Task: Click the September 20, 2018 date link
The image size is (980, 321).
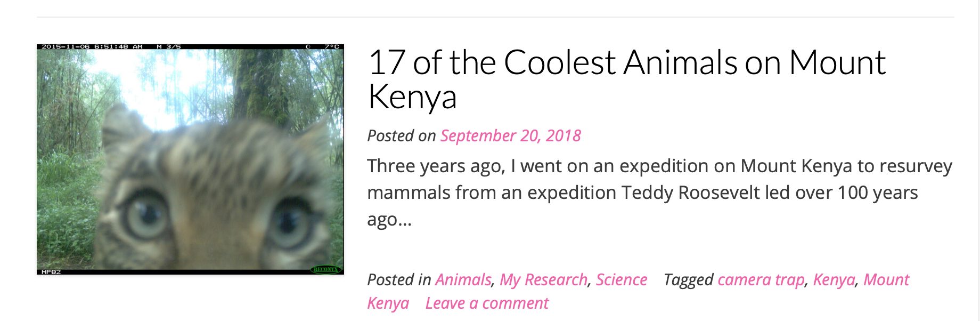Action: pos(510,136)
